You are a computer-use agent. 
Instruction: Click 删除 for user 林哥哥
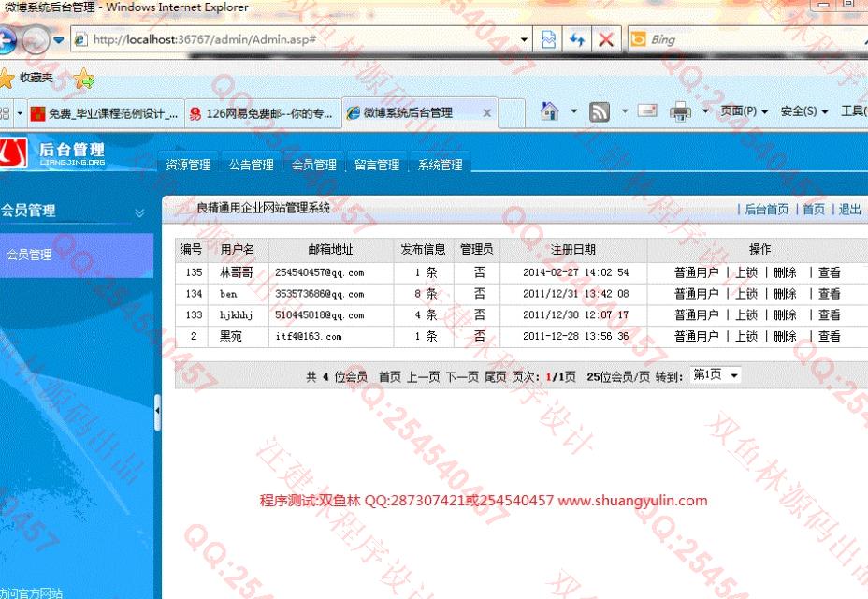tap(785, 272)
